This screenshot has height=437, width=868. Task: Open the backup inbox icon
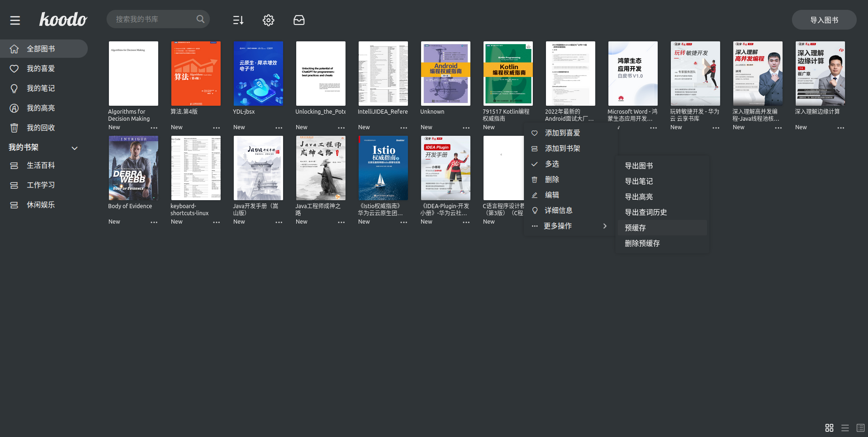point(299,20)
